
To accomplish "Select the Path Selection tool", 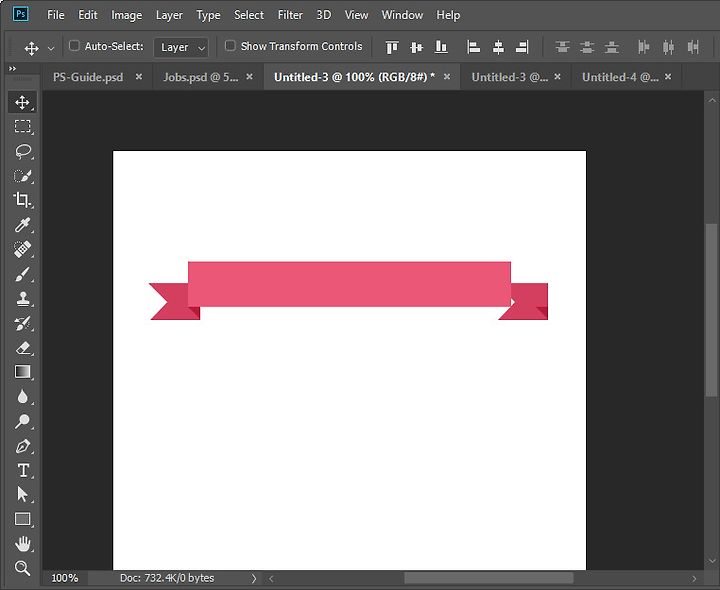I will point(22,494).
